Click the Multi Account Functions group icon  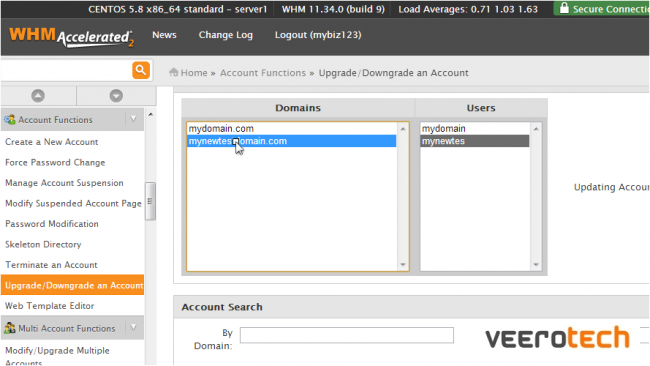[x=10, y=328]
